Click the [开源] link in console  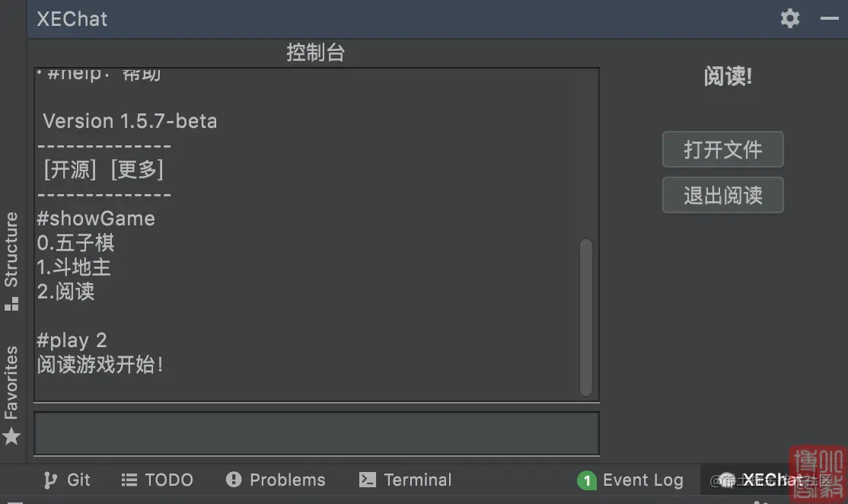70,170
